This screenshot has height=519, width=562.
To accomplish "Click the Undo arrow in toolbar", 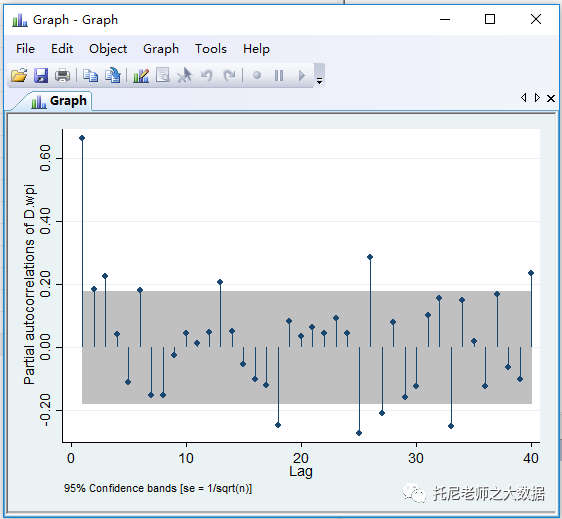I will click(x=207, y=75).
